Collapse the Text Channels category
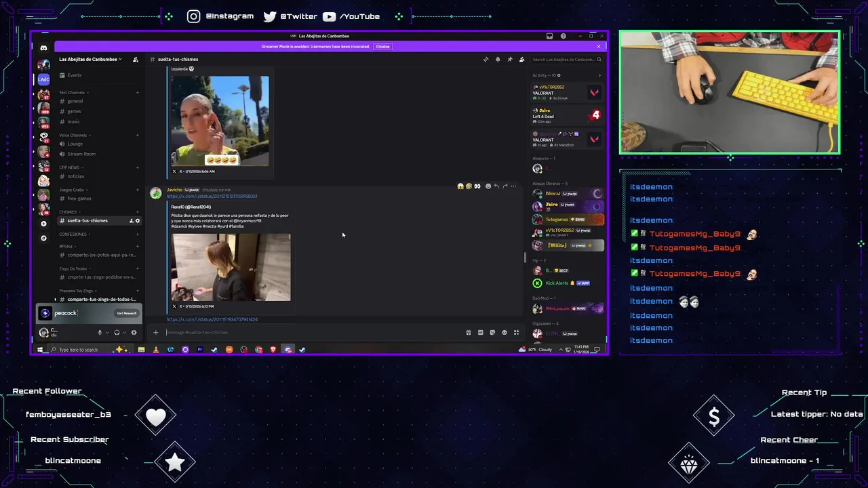The height and width of the screenshot is (488, 868). click(x=74, y=92)
